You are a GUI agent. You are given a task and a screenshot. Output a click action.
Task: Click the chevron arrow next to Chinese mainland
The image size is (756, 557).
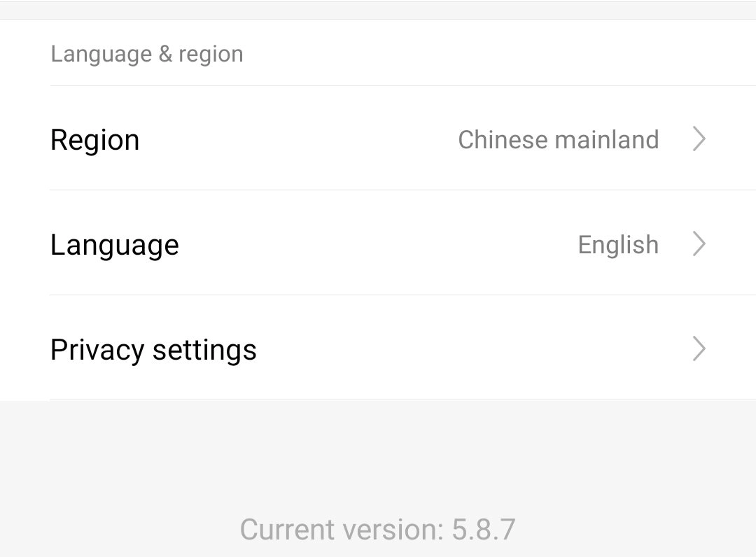pos(699,139)
